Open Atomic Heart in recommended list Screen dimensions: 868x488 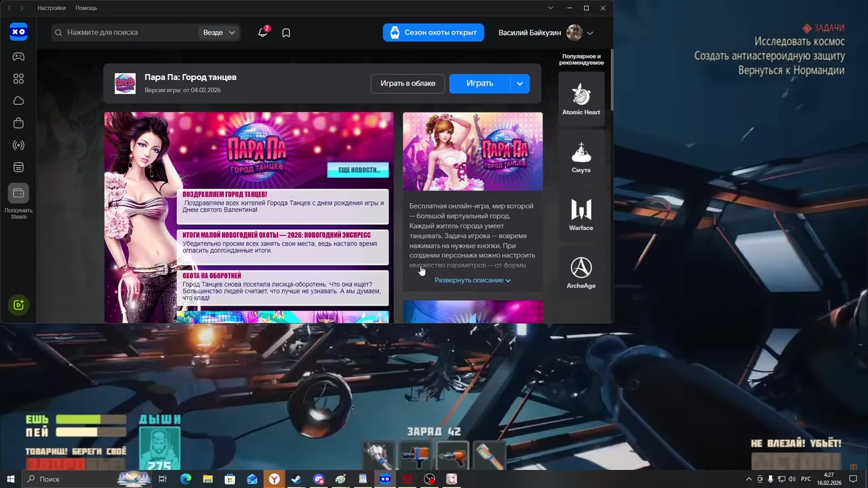581,98
